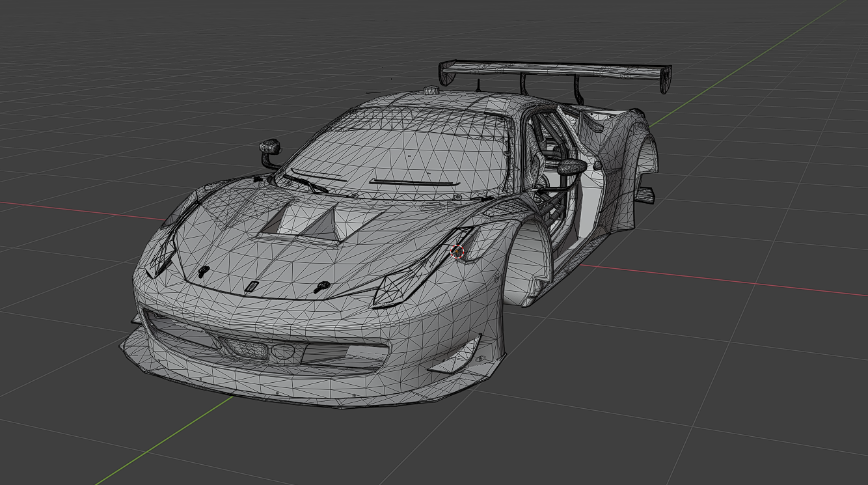Select the side mirror beside the open door

coord(571,167)
